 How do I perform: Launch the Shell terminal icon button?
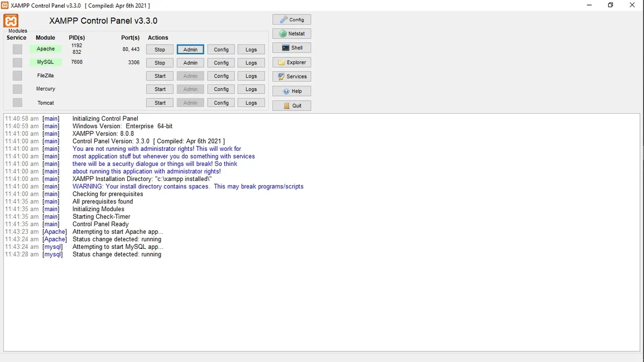click(292, 48)
